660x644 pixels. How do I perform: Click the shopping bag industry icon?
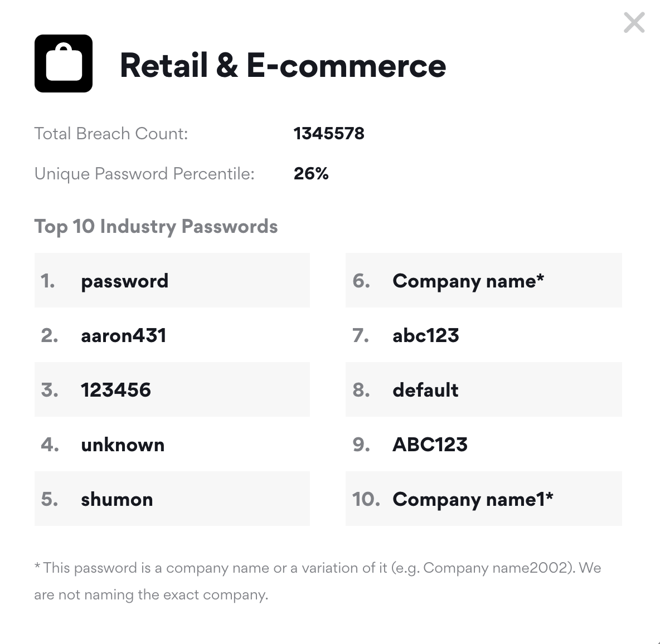click(64, 64)
